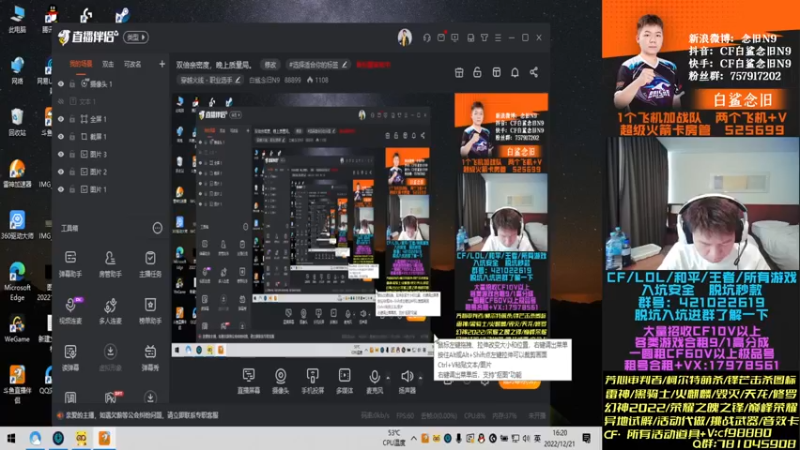Image resolution: width=800 pixels, height=450 pixels.
Task: Open the 主播任务 tool
Action: coord(150,264)
